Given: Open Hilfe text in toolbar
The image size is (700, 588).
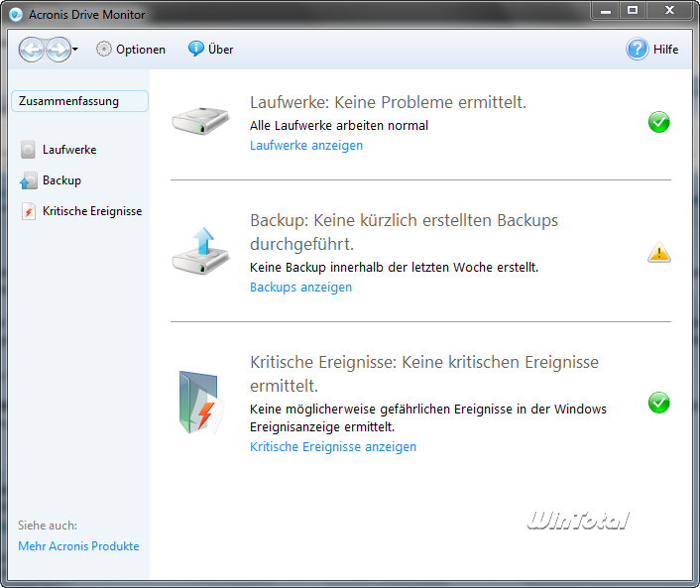Looking at the screenshot, I should [x=665, y=50].
